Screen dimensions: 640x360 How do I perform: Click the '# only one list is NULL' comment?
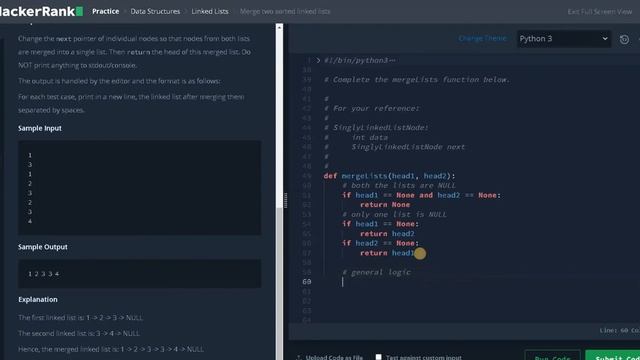(x=394, y=214)
